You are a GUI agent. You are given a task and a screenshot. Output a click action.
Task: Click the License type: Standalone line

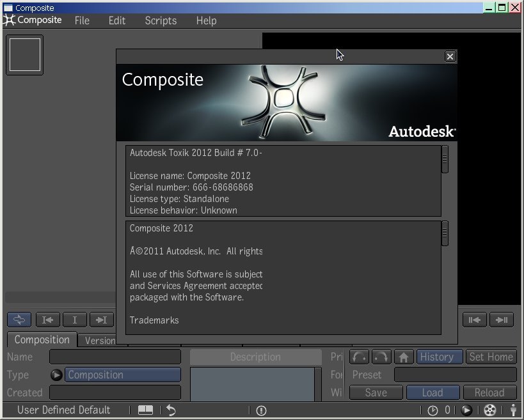[x=179, y=199]
